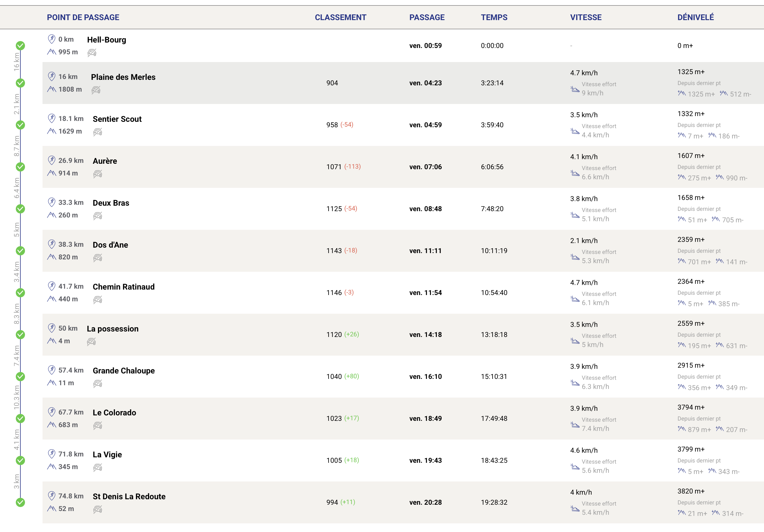The width and height of the screenshot is (764, 532).
Task: Open the Grande Chaloupe checkpoint name
Action: point(124,371)
